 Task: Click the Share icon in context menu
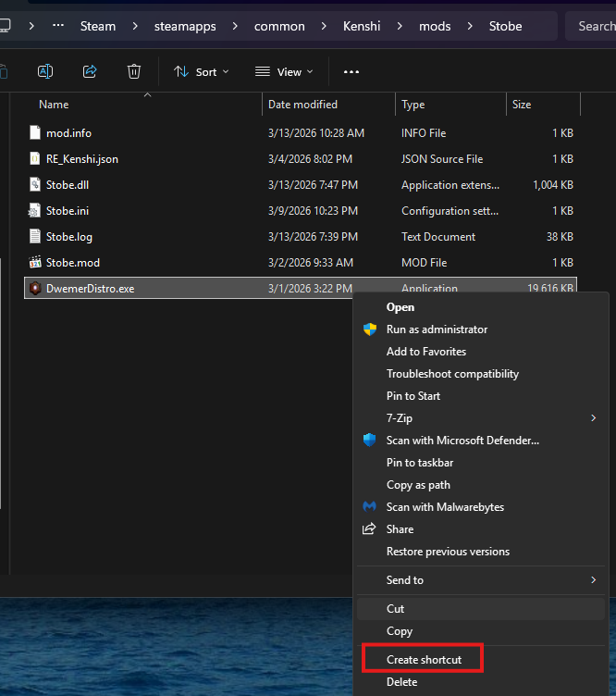click(x=370, y=529)
